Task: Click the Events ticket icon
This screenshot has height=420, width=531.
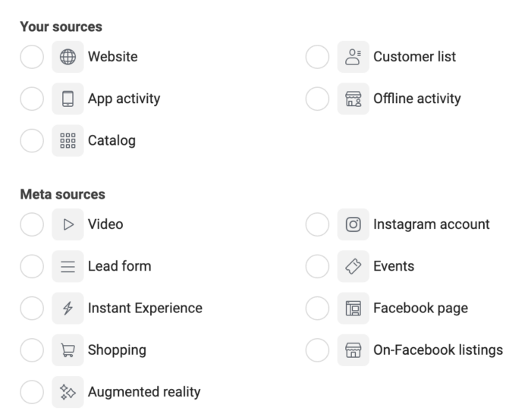Action: 353,266
